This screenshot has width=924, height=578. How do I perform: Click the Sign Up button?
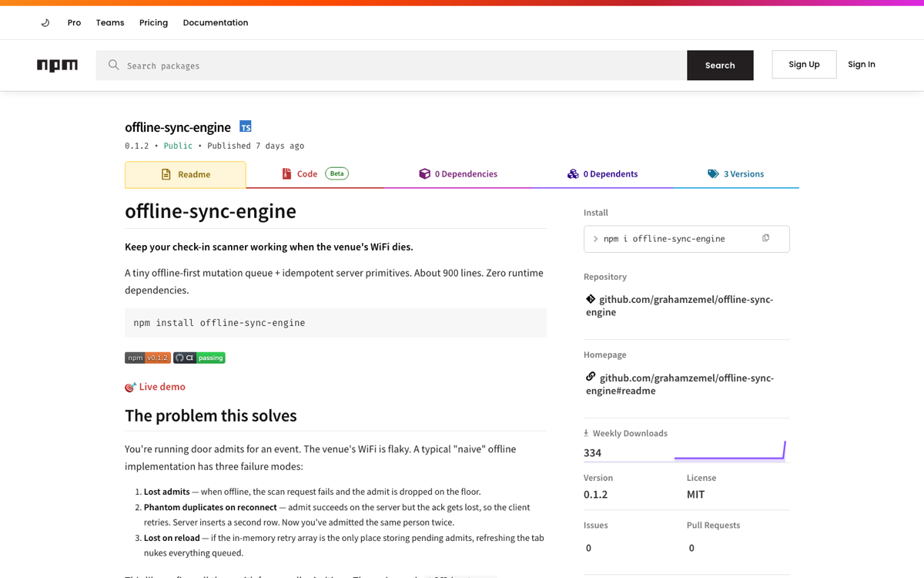click(804, 65)
